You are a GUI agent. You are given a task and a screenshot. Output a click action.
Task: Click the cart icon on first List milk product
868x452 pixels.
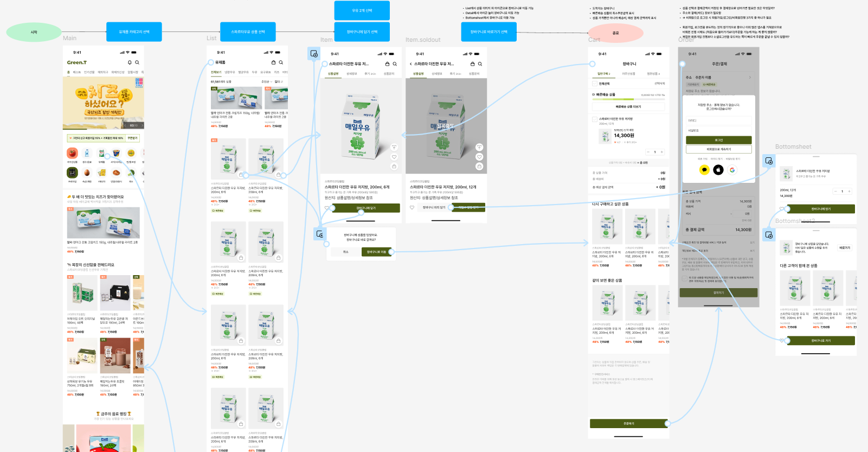coord(241,175)
